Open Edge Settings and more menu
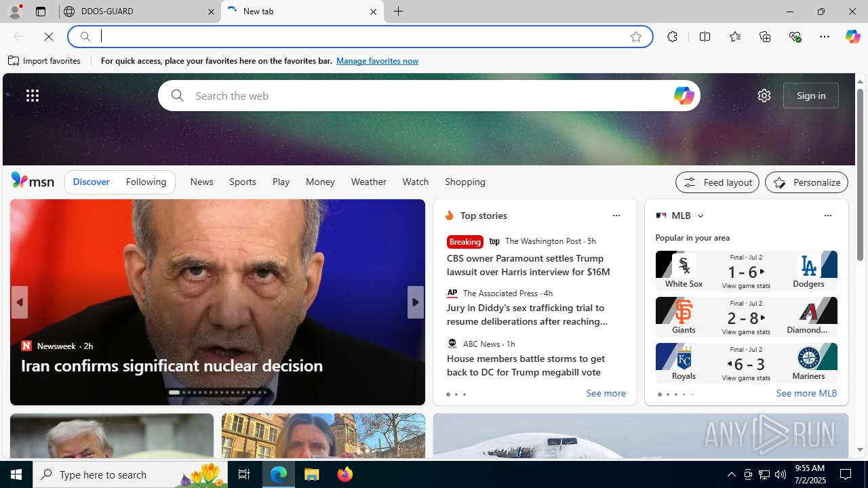Viewport: 868px width, 488px height. pos(825,37)
